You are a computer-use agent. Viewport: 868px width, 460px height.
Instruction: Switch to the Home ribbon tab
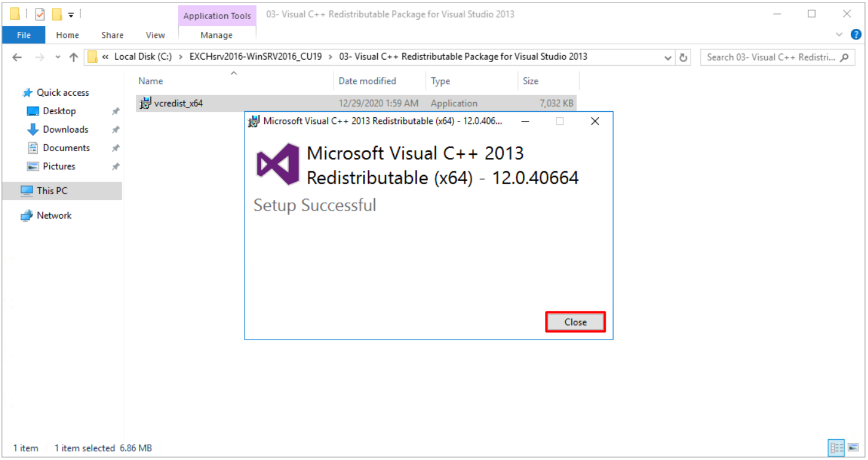(68, 35)
